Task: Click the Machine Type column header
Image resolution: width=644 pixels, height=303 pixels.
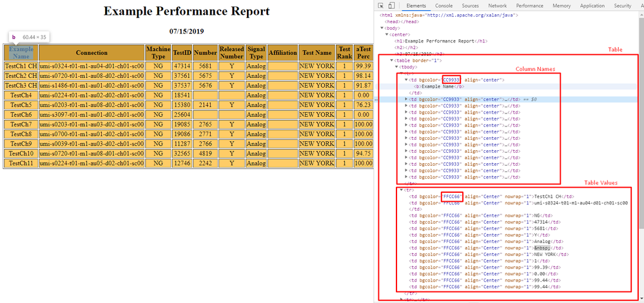Action: coord(158,53)
